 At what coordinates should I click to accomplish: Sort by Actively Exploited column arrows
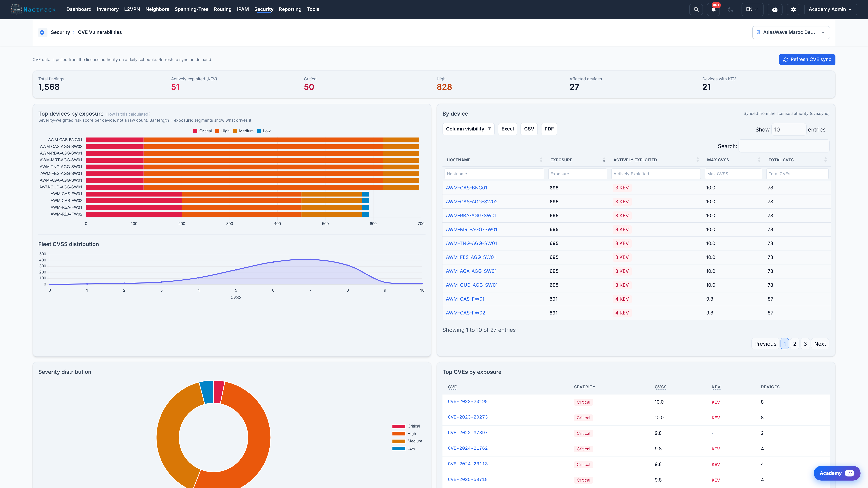click(x=697, y=160)
